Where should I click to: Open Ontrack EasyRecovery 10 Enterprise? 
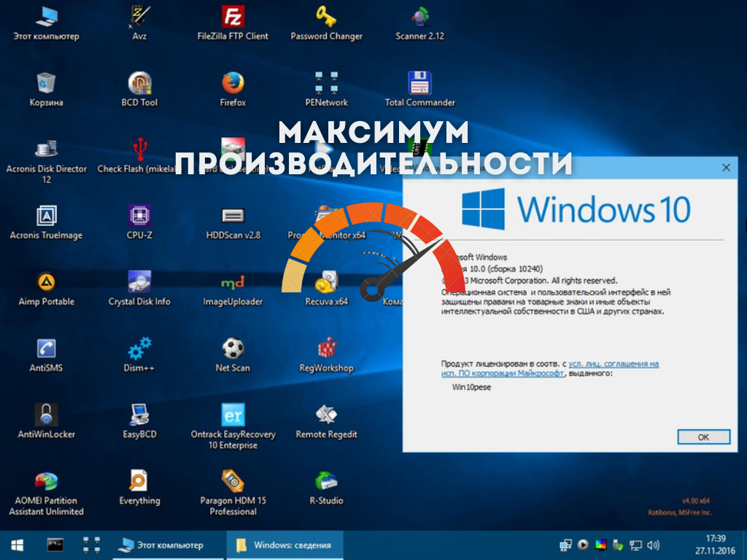click(233, 427)
